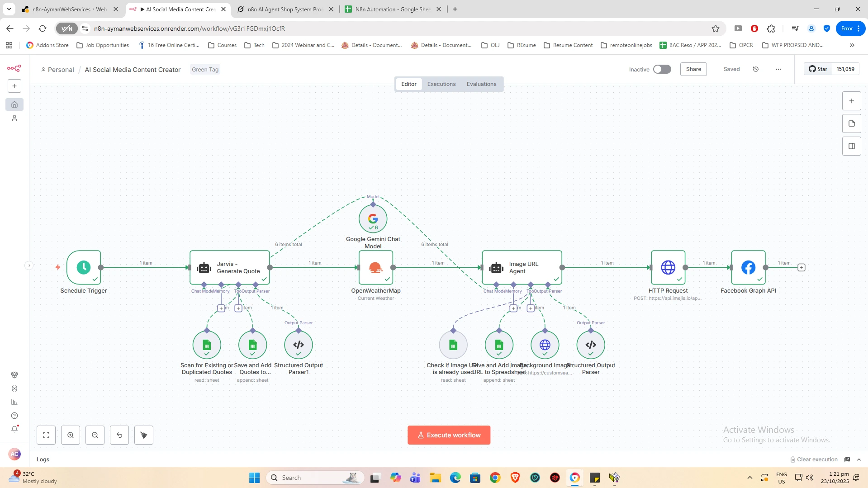
Task: Open Variables page in sidebar
Action: point(14,389)
